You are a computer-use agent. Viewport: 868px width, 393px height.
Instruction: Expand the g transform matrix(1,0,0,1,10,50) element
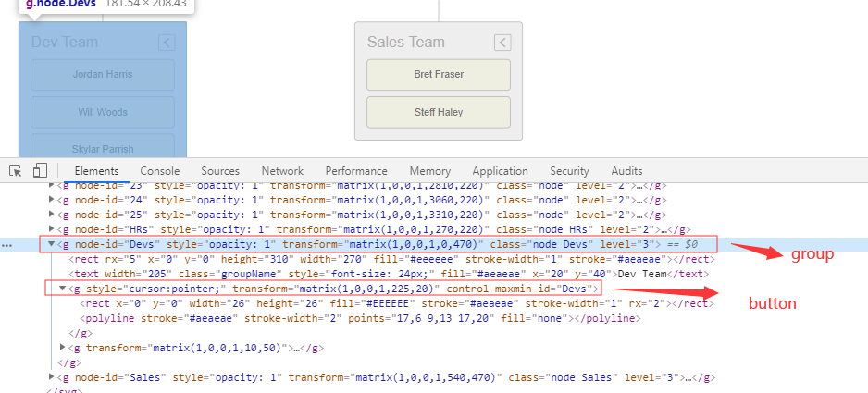[63, 347]
